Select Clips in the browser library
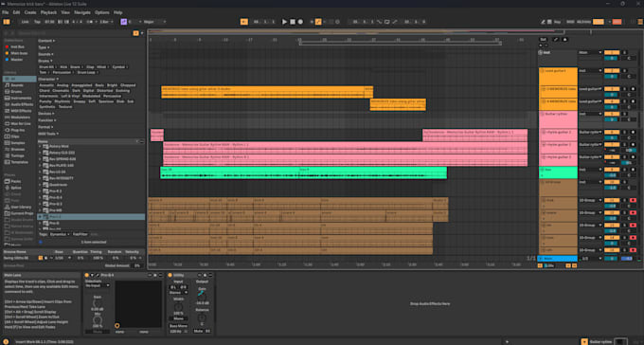The width and height of the screenshot is (644, 345). [15, 136]
